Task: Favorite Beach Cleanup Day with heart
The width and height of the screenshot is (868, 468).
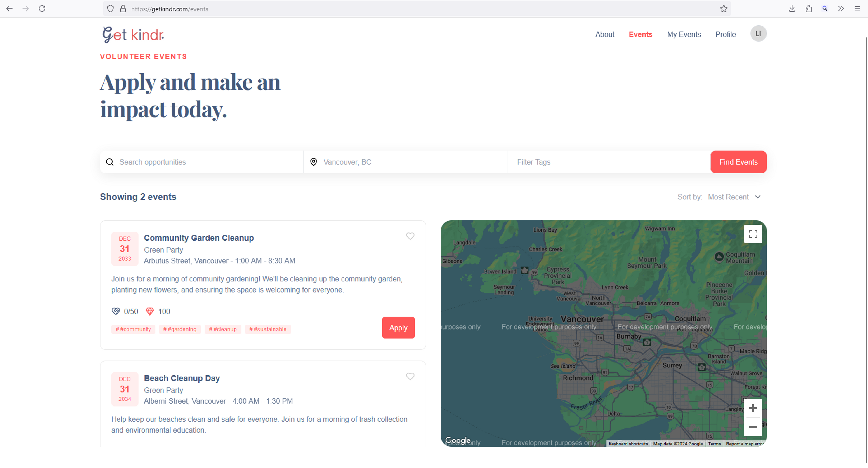Action: tap(410, 377)
